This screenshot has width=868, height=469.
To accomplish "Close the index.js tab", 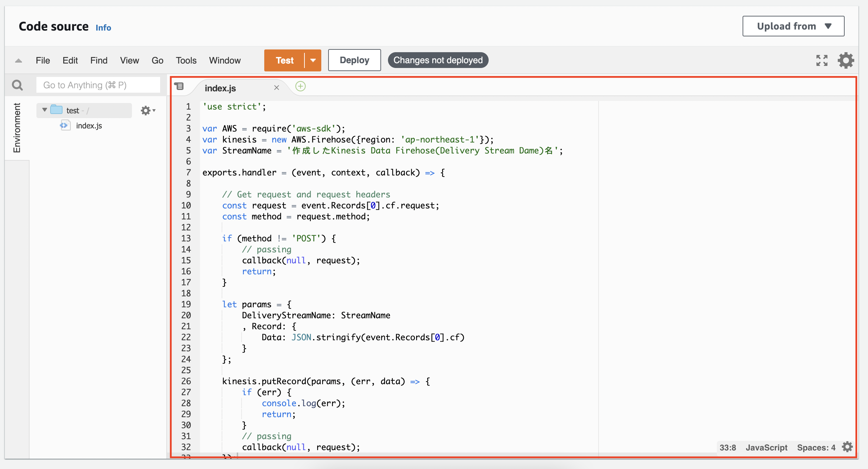I will pyautogui.click(x=277, y=88).
